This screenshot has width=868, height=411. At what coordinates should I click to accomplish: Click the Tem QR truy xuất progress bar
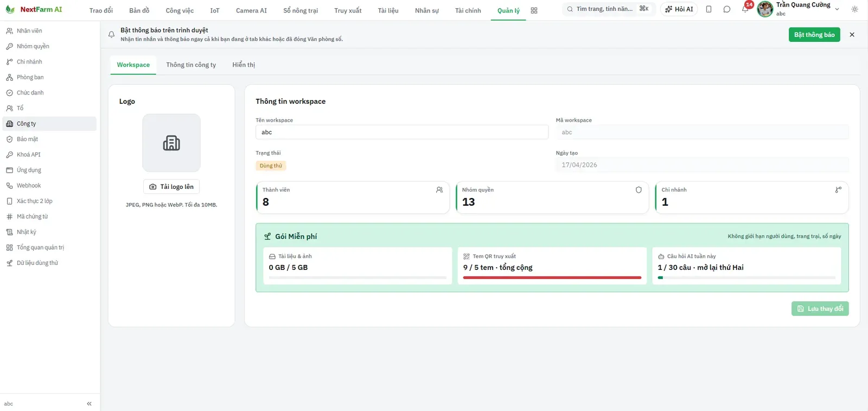[552, 277]
